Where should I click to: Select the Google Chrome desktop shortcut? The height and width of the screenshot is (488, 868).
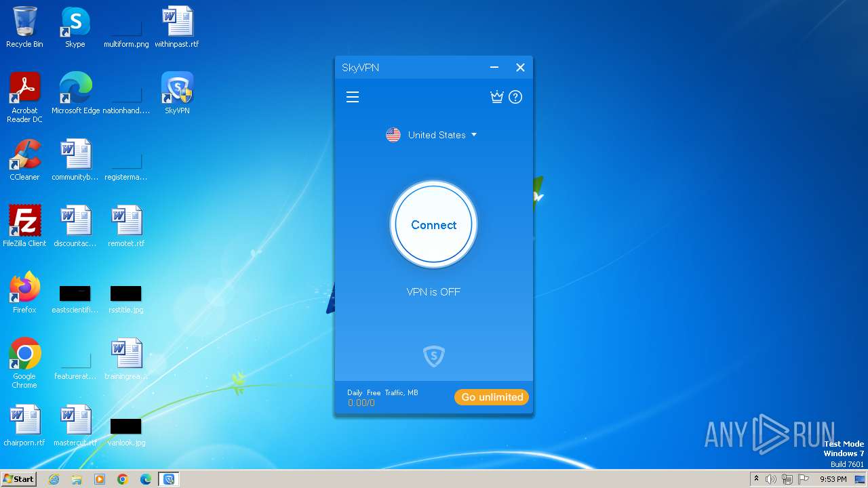(x=24, y=363)
